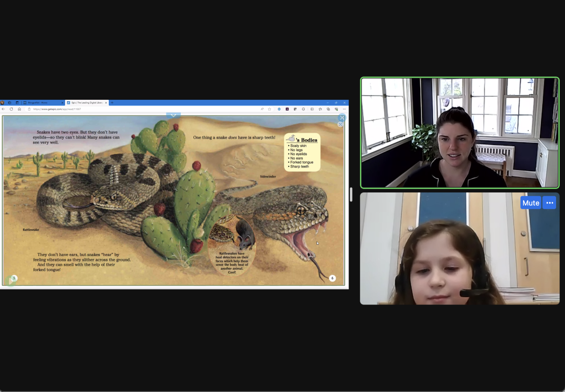Screen dimensions: 565x392
Task: Click the fullscreen icon below the reader close button
Action: [340, 125]
